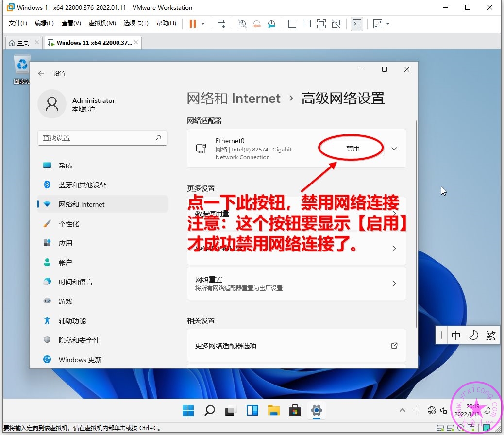This screenshot has width=504, height=435.
Task: Open 系统 in the Settings sidebar
Action: 102,166
